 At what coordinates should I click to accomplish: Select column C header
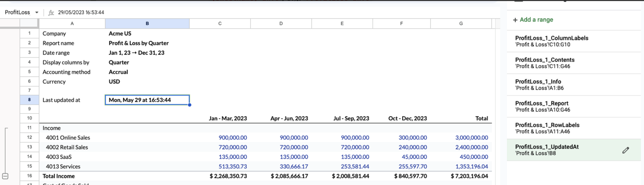click(220, 24)
